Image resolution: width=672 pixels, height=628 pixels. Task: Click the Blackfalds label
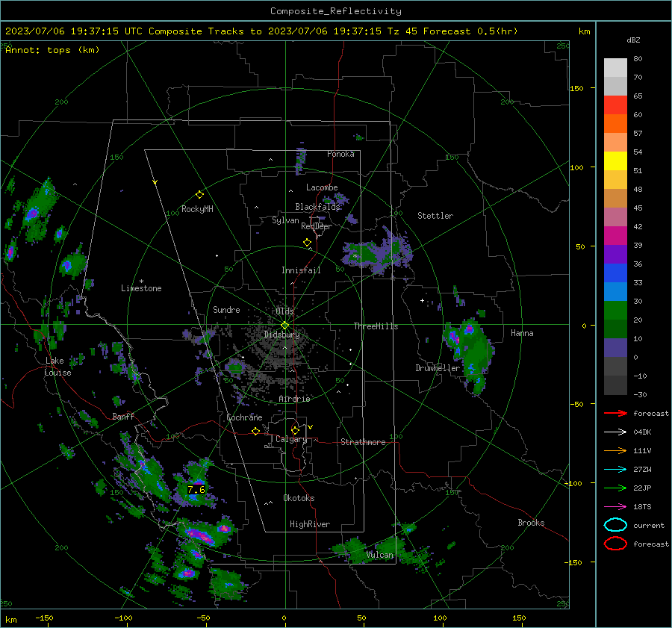[317, 207]
